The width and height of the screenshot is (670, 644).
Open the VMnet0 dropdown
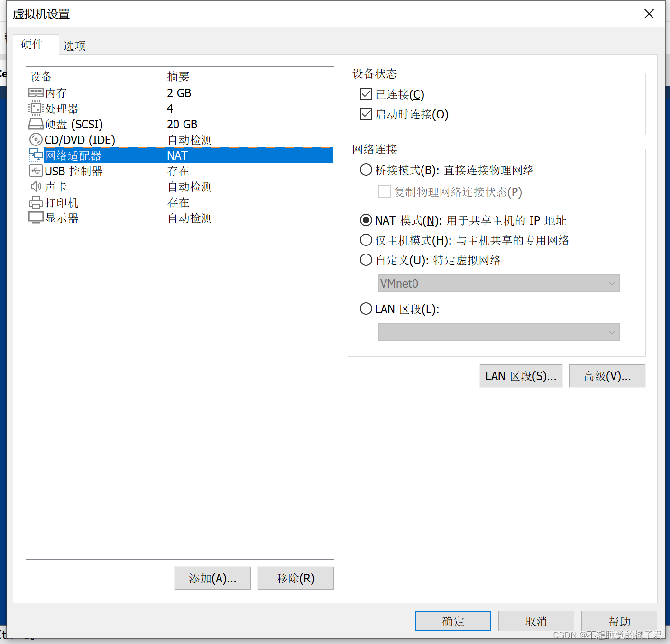499,283
